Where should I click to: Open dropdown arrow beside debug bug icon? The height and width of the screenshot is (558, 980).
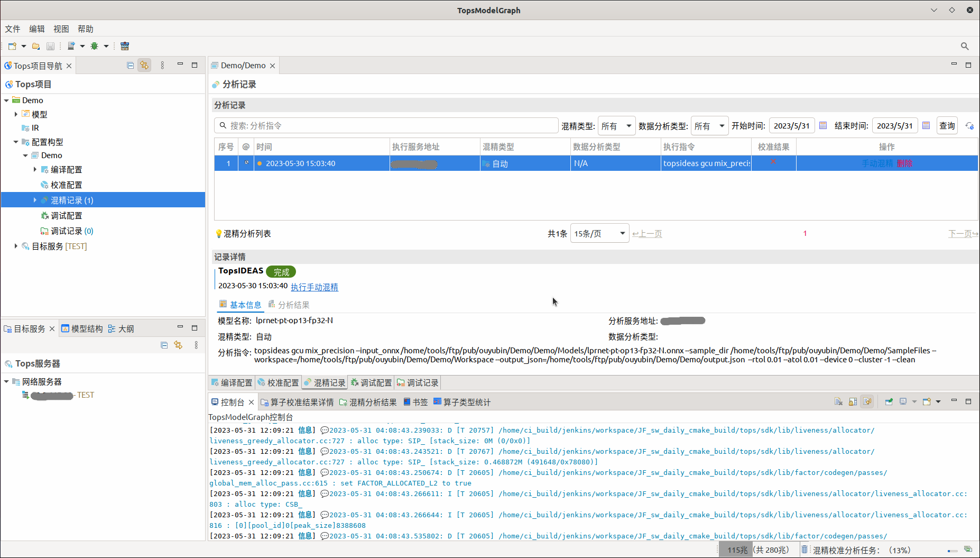[x=106, y=46]
